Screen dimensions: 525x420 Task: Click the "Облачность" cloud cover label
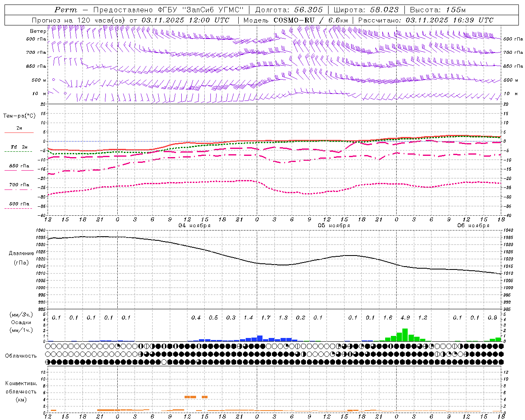21,356
